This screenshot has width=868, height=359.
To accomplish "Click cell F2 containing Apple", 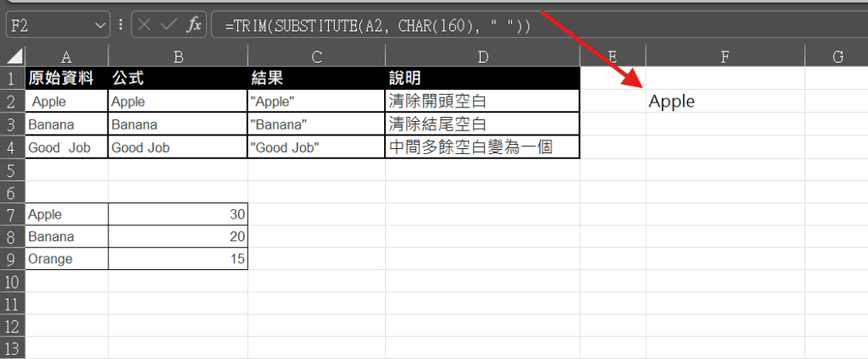I will (x=725, y=102).
